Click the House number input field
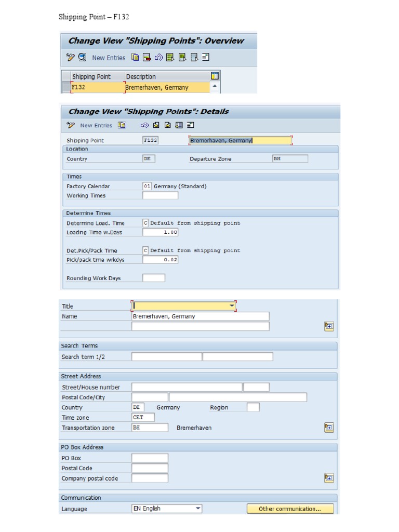Image resolution: width=399 pixels, height=532 pixels. click(256, 387)
